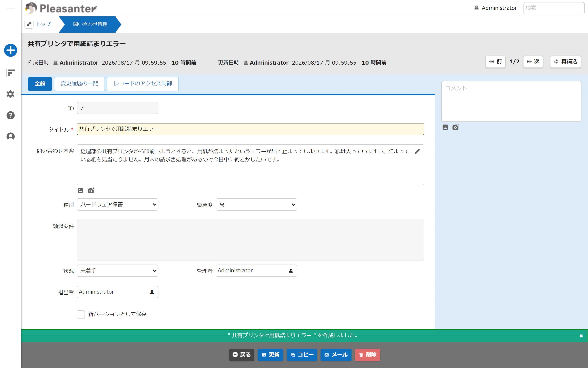This screenshot has height=368, width=588.
Task: Focus the 検索 search field
Action: [554, 8]
